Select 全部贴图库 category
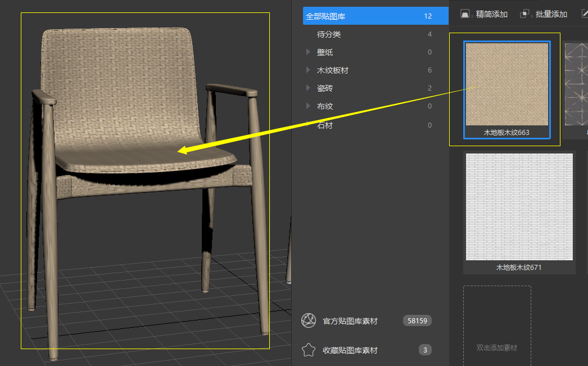588x366 pixels. click(x=376, y=16)
